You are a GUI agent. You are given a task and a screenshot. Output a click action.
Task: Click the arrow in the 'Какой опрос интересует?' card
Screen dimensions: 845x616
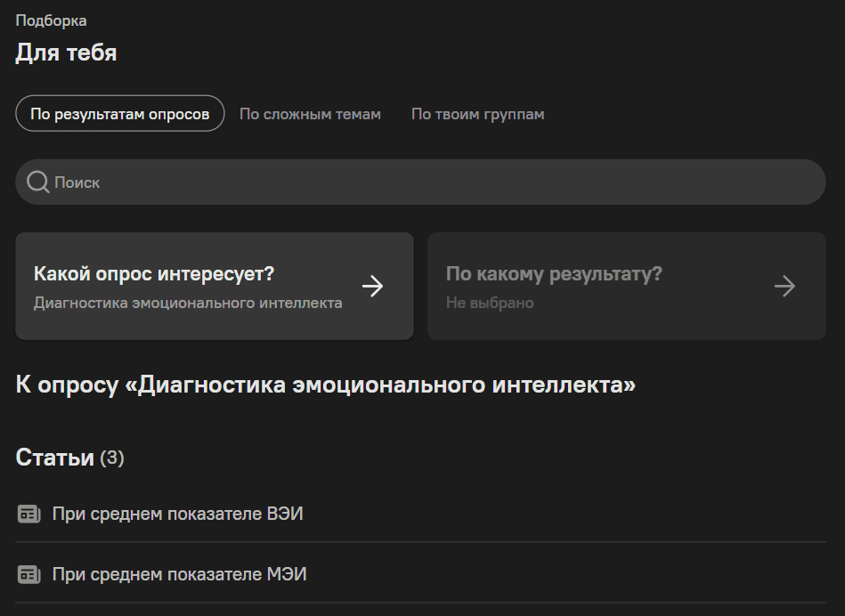(373, 287)
